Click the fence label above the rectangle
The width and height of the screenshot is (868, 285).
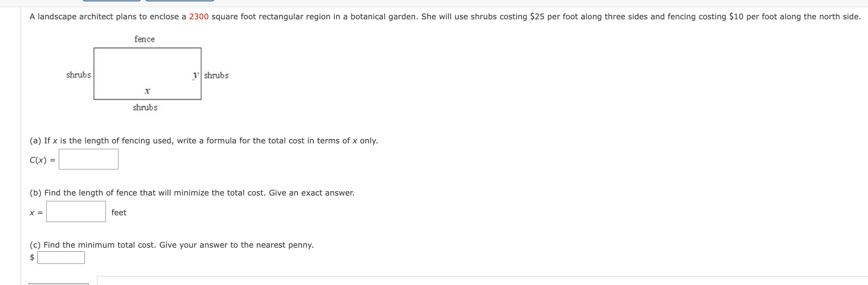tap(145, 40)
